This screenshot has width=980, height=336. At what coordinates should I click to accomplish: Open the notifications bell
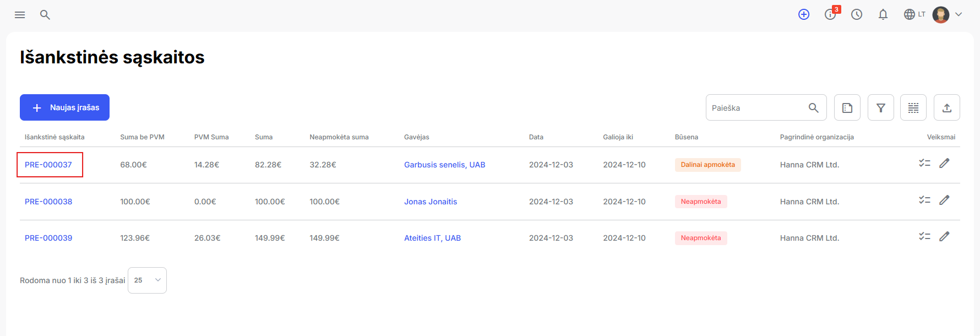[x=883, y=14]
